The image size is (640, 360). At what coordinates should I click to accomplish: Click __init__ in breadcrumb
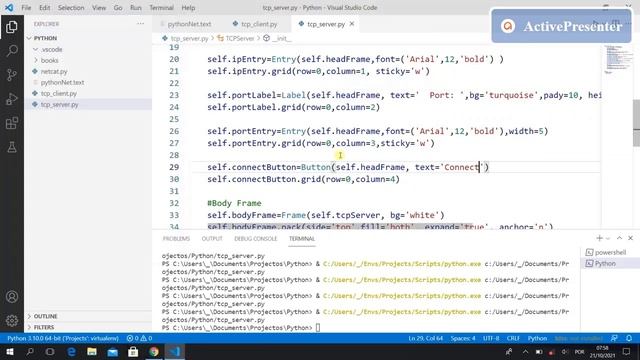pyautogui.click(x=281, y=38)
